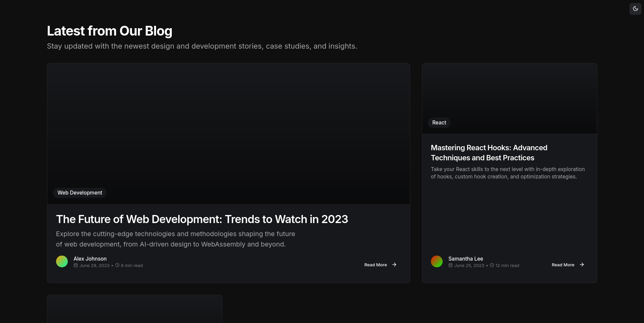
Task: Select the Web Development category tag
Action: pyautogui.click(x=80, y=193)
